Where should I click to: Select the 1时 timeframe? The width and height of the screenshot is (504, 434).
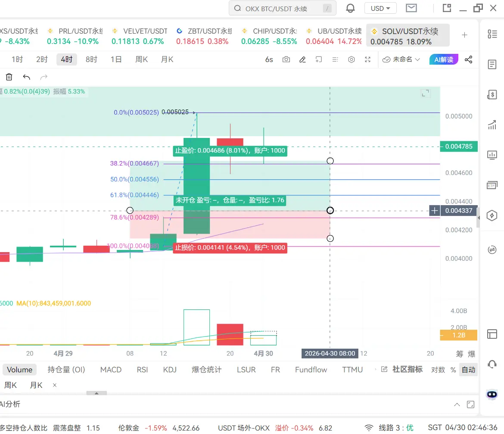17,59
